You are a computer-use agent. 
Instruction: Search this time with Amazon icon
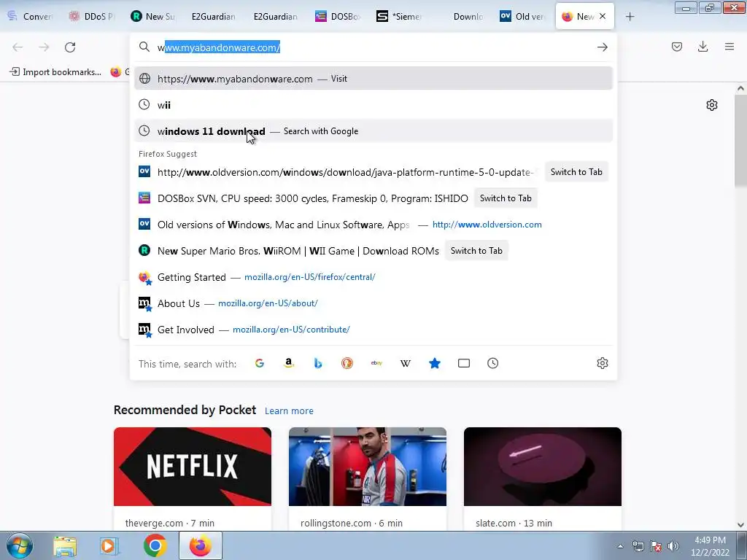tap(289, 363)
